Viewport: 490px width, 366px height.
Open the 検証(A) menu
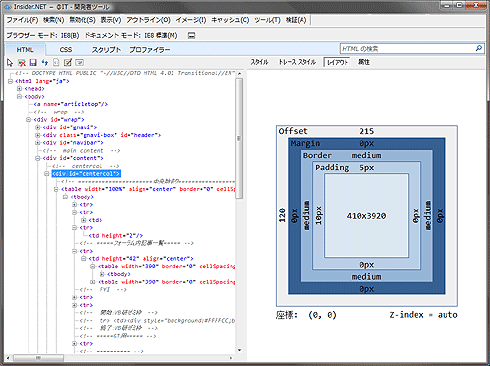point(296,20)
